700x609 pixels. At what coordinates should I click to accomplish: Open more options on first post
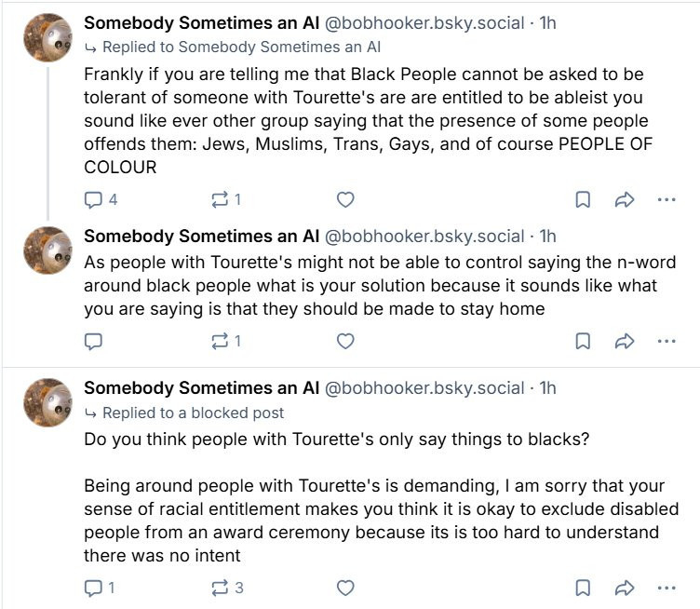[666, 199]
